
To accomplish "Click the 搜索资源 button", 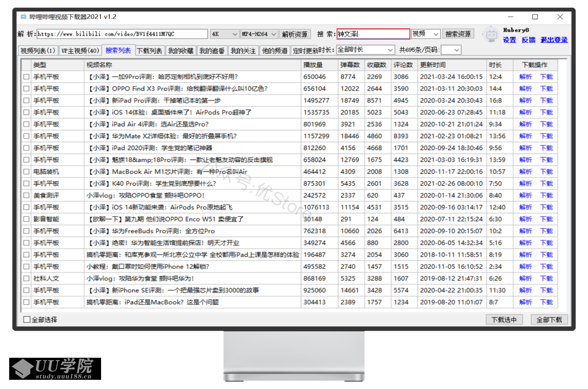I will (458, 34).
